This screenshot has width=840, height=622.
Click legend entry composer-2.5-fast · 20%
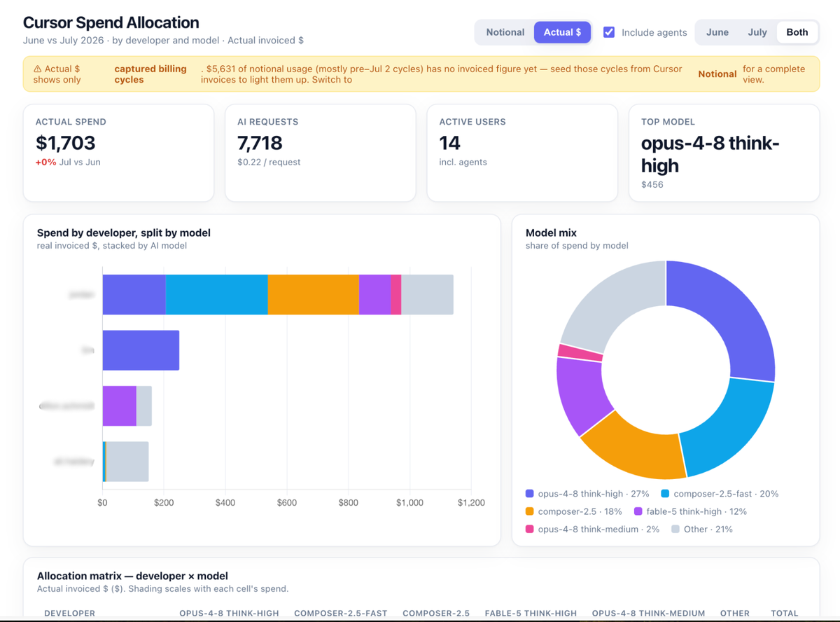click(x=720, y=494)
